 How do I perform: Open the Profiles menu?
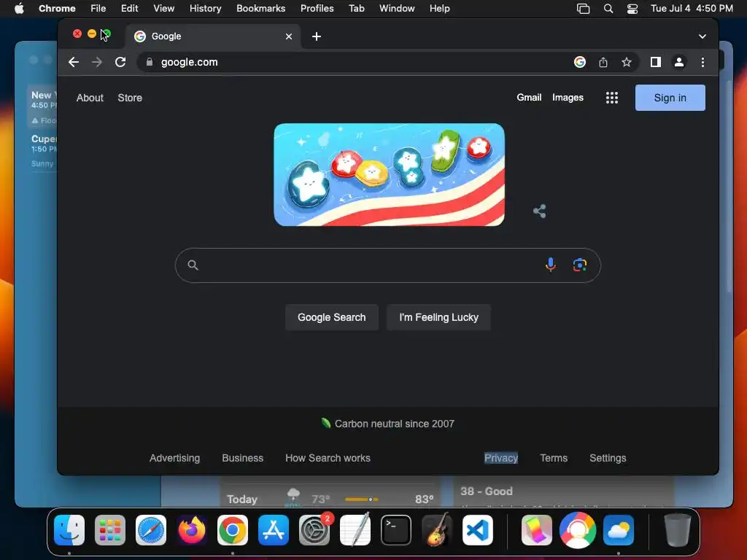[x=317, y=8]
